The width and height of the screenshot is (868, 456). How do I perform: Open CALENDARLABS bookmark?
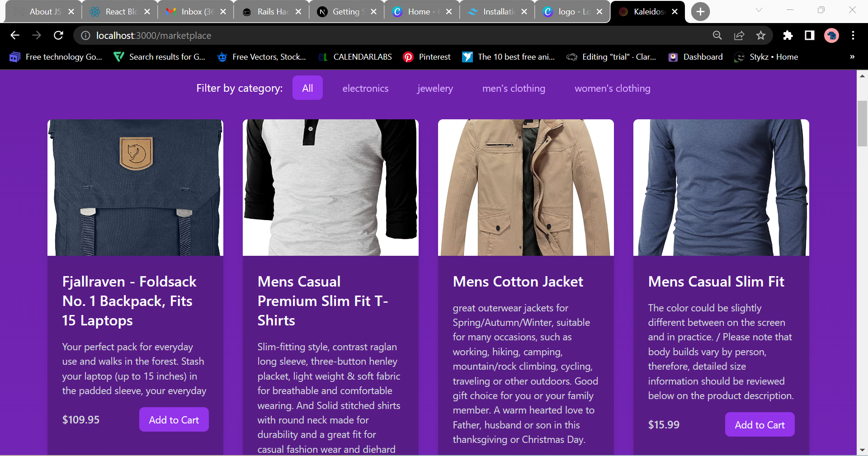355,57
